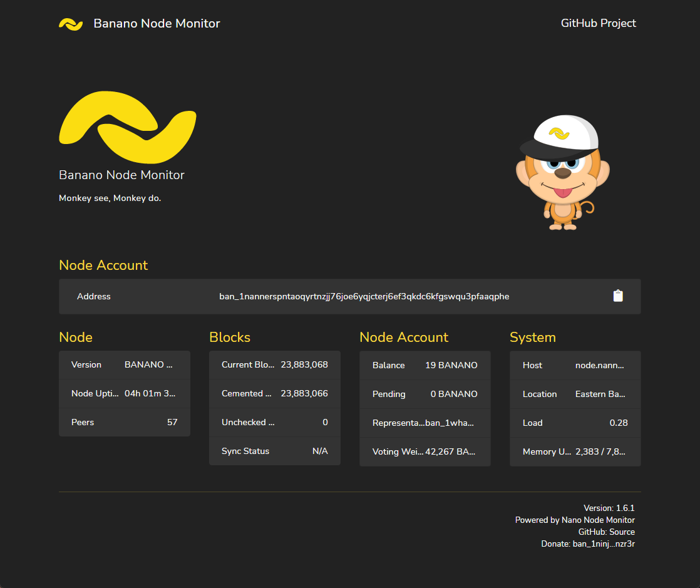This screenshot has height=588, width=700.
Task: Click Load value 0.28
Action: pyautogui.click(x=619, y=423)
